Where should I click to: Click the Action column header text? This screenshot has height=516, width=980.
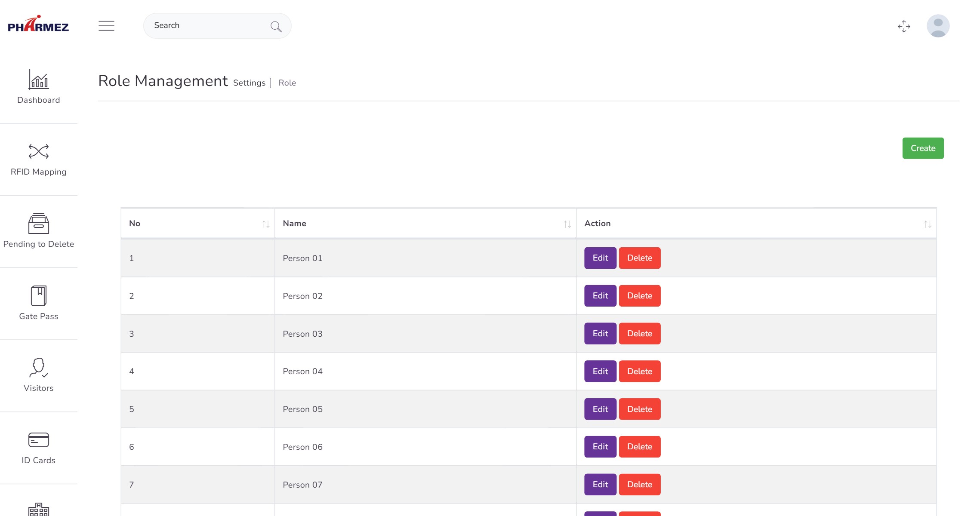(x=598, y=224)
